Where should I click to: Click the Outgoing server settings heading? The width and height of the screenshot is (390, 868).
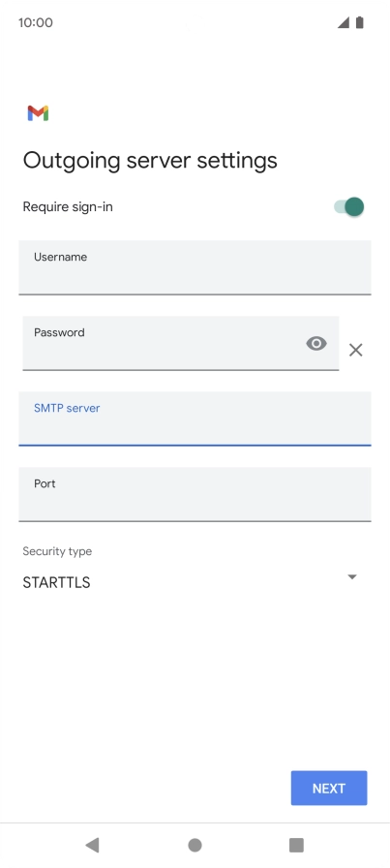150,161
